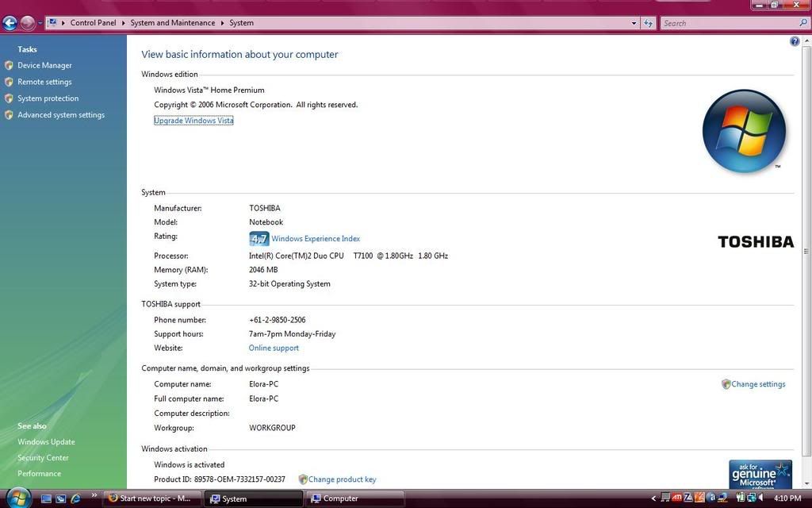812x508 pixels.
Task: Click the WORKGROUP value
Action: click(272, 428)
